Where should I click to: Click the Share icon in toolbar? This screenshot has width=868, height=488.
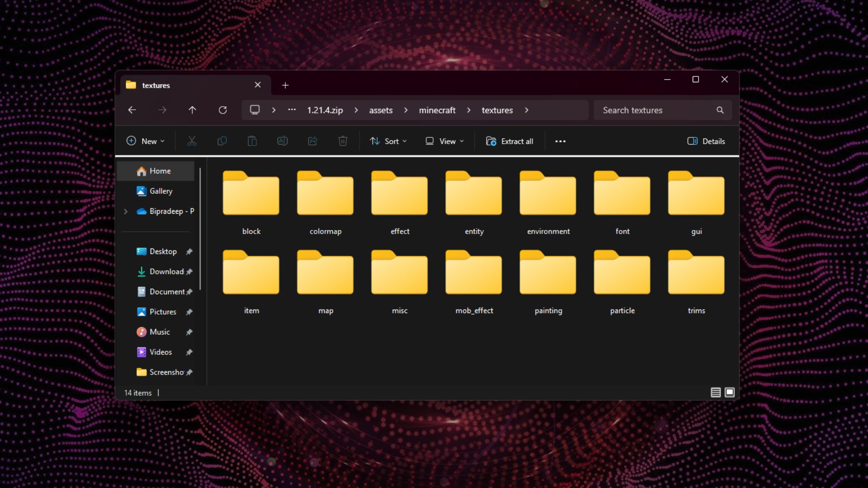click(312, 141)
